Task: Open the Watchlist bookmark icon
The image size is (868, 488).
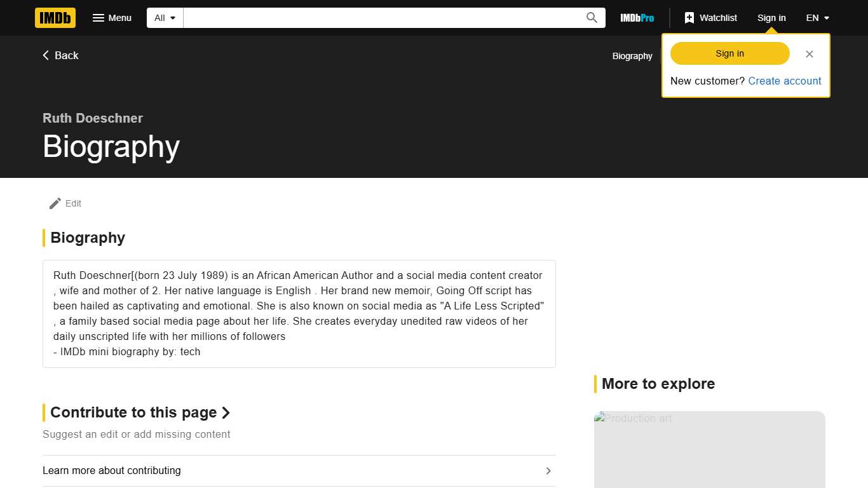Action: tap(689, 18)
